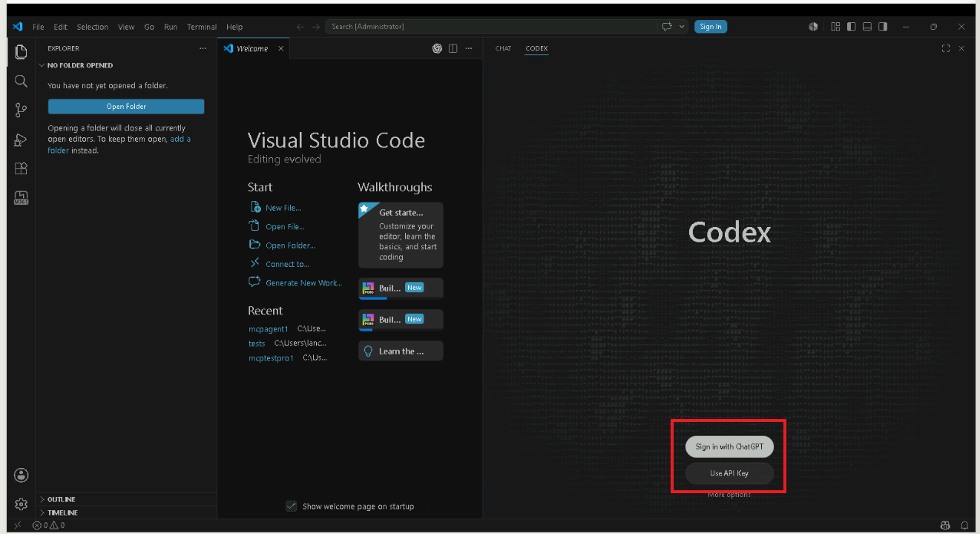
Task: Click Generate New Workspace link
Action: click(303, 283)
